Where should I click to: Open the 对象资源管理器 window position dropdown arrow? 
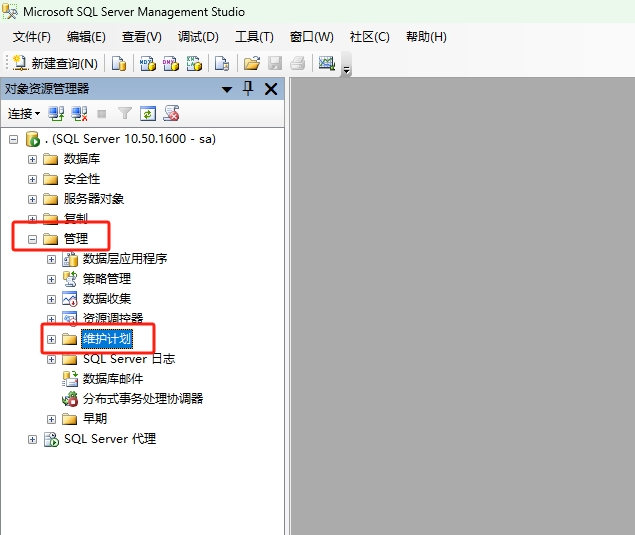tap(227, 89)
